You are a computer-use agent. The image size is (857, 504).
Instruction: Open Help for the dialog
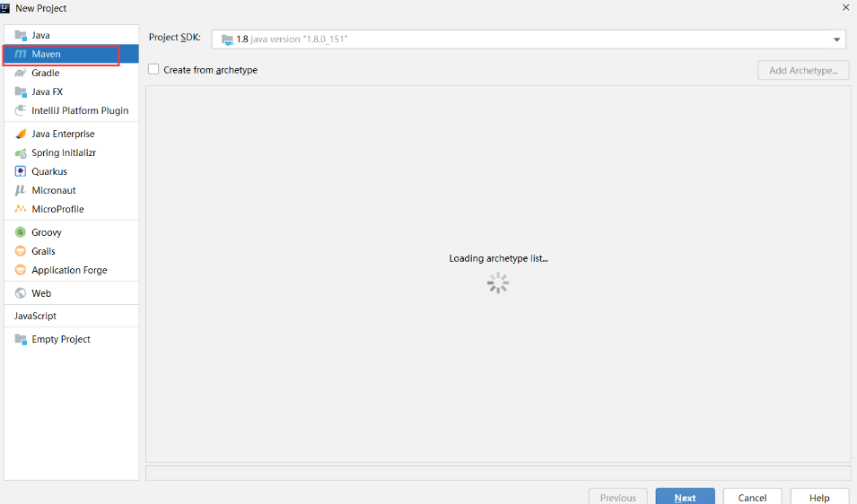[x=819, y=497]
